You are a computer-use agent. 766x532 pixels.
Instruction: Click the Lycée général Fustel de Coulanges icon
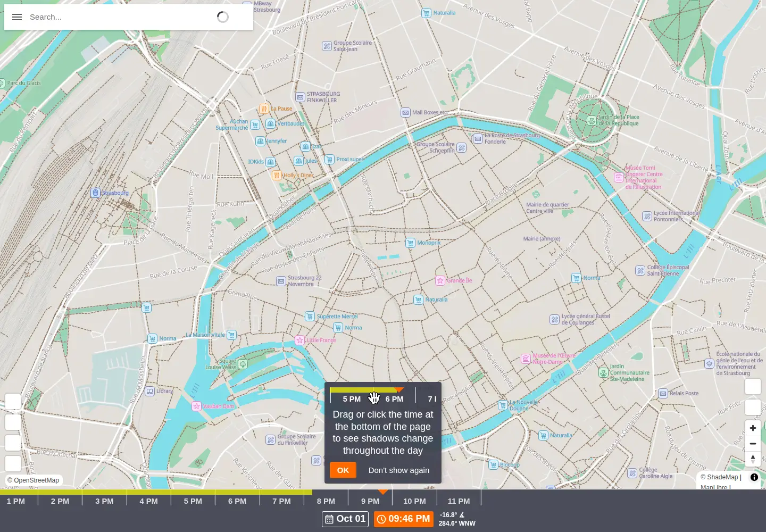pos(554,319)
